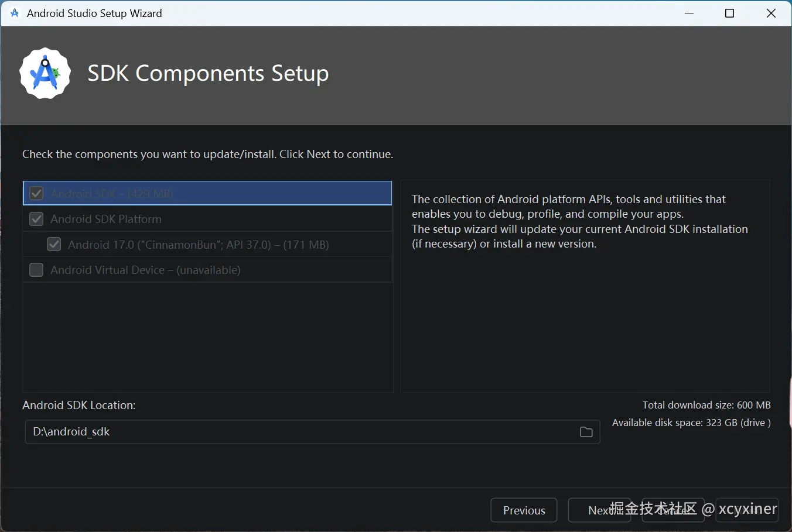Click the Android Studio title bar icon

[x=15, y=13]
